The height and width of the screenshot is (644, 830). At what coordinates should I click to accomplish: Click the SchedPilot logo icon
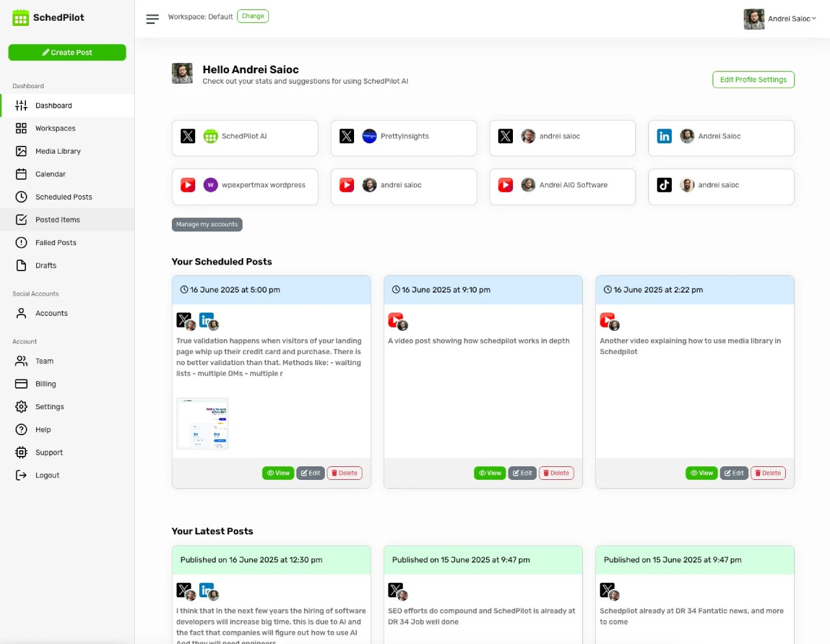21,18
